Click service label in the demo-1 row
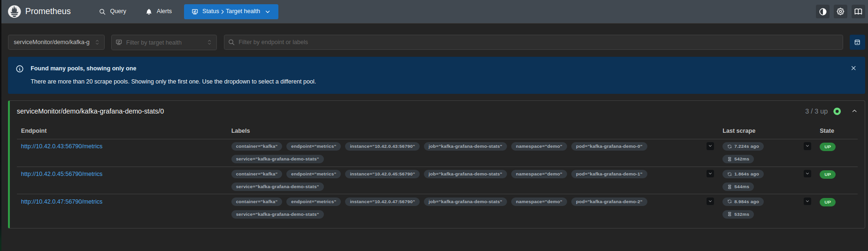This screenshot has width=868, height=251. pyautogui.click(x=277, y=187)
